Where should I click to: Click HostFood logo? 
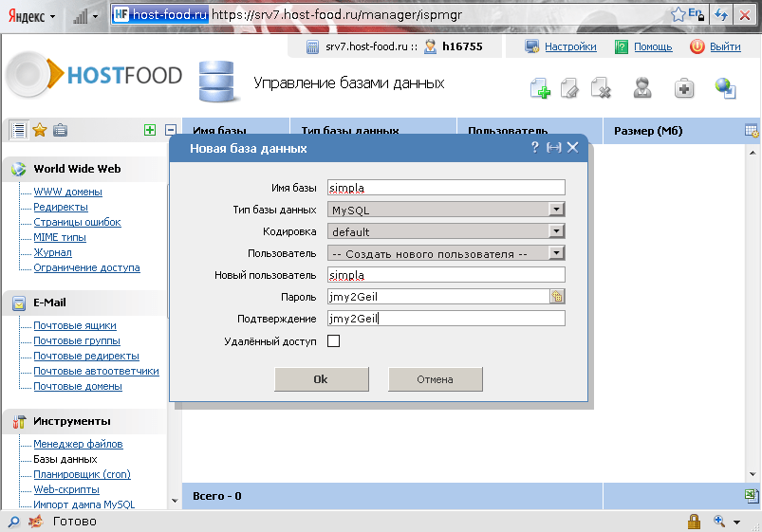[95, 75]
